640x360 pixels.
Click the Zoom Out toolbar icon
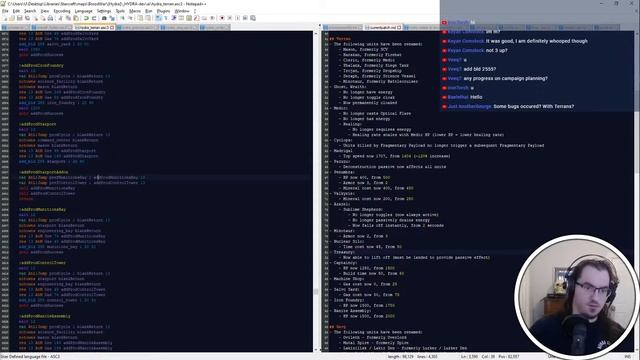click(130, 18)
